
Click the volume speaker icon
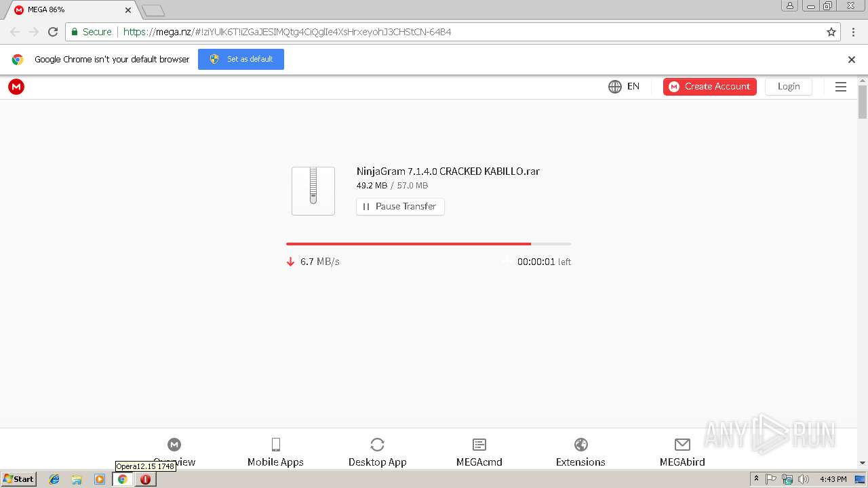pyautogui.click(x=804, y=479)
